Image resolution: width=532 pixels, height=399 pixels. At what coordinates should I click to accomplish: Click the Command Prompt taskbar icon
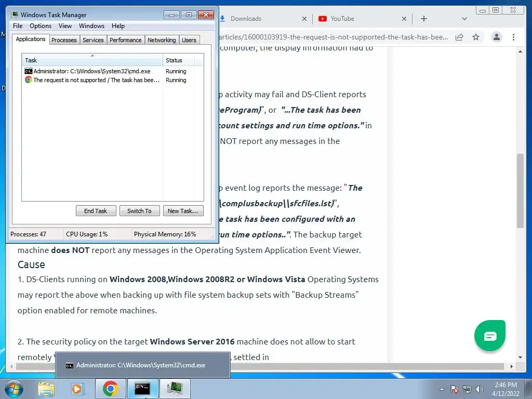click(142, 389)
